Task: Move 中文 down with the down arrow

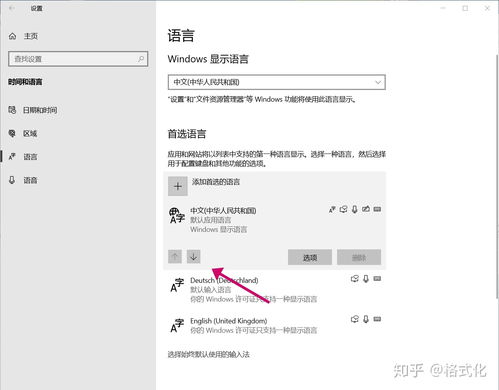Action: [x=193, y=257]
